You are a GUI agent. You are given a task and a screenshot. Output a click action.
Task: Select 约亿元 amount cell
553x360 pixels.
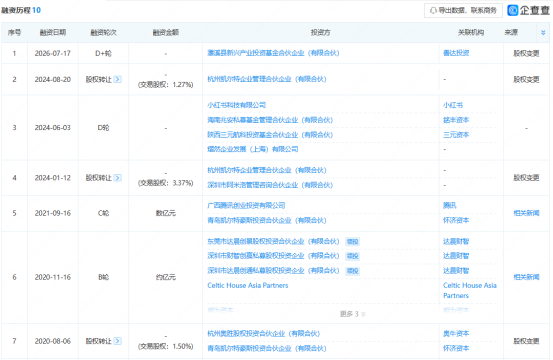[166, 277]
